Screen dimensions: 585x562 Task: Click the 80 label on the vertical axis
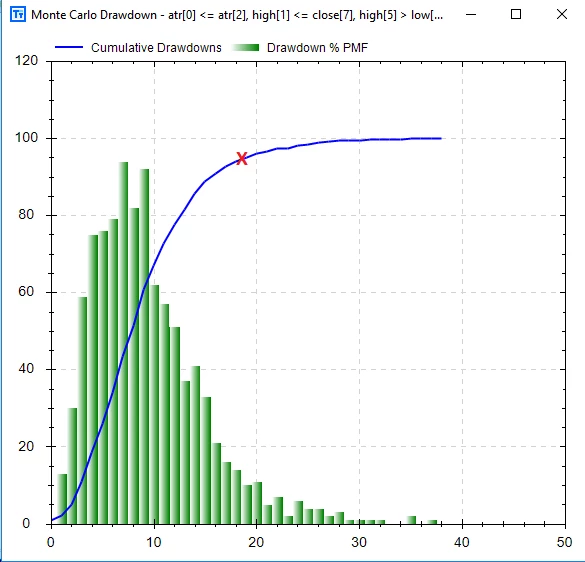(26, 215)
